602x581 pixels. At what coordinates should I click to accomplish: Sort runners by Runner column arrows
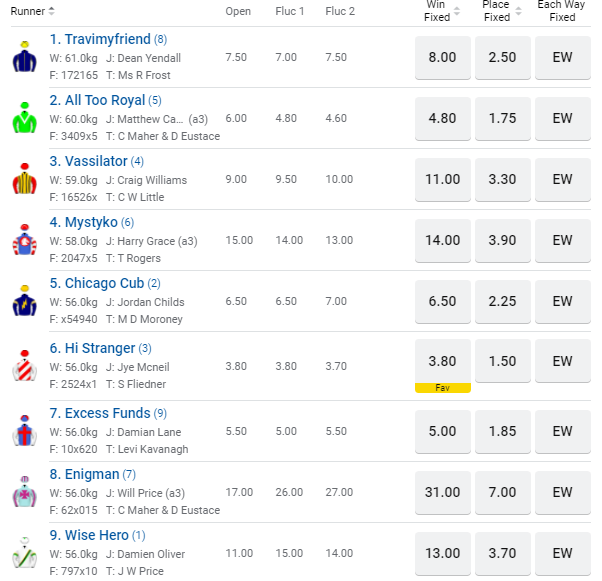pyautogui.click(x=51, y=11)
